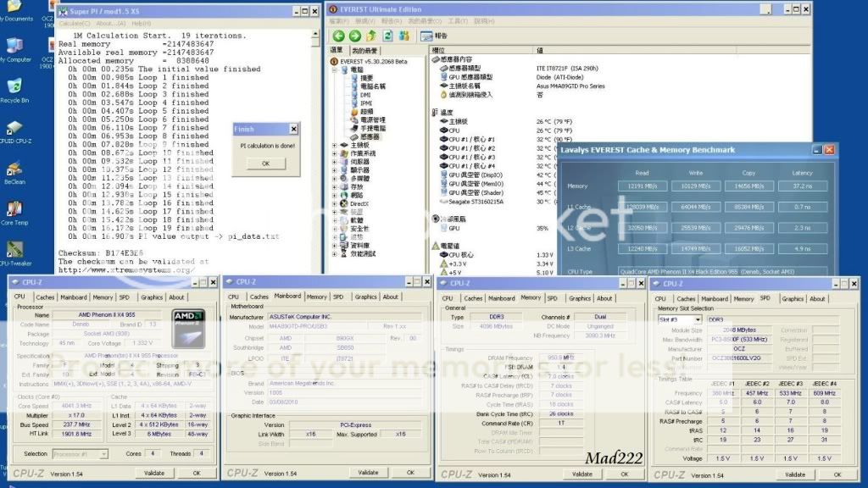The height and width of the screenshot is (488, 868).
Task: Click OK in the Finish dialog
Action: click(x=265, y=164)
